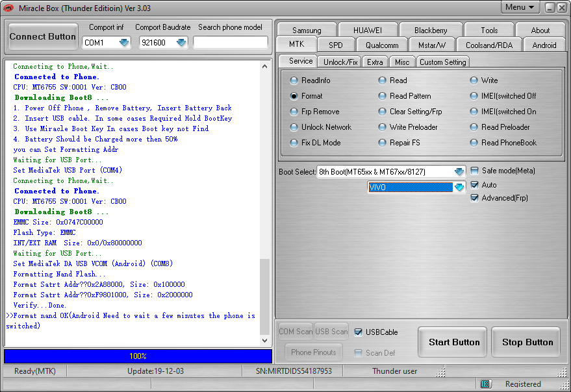Toggle the Auto checkbox

tap(474, 185)
